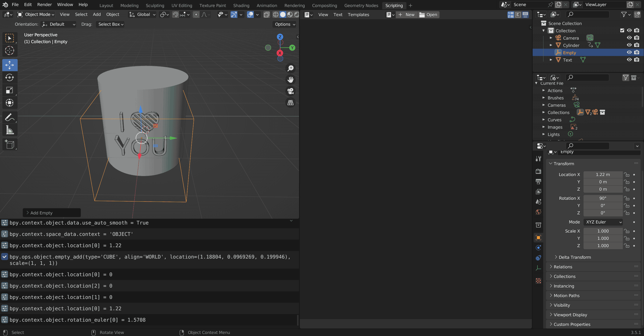Viewport: 644px width, 336px height.
Task: Open the Object Mode dropdown
Action: pyautogui.click(x=36, y=15)
